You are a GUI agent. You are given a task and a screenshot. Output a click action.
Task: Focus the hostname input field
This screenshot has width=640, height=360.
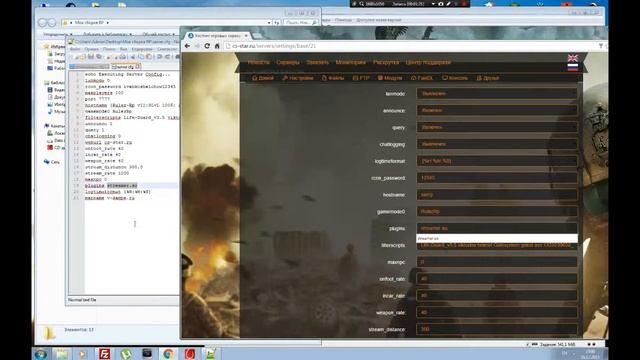pos(497,195)
